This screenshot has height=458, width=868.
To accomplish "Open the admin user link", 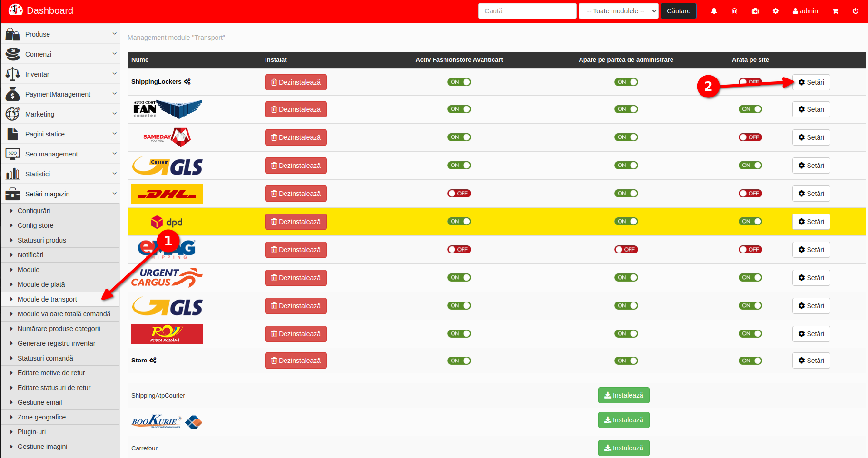I will [x=805, y=11].
